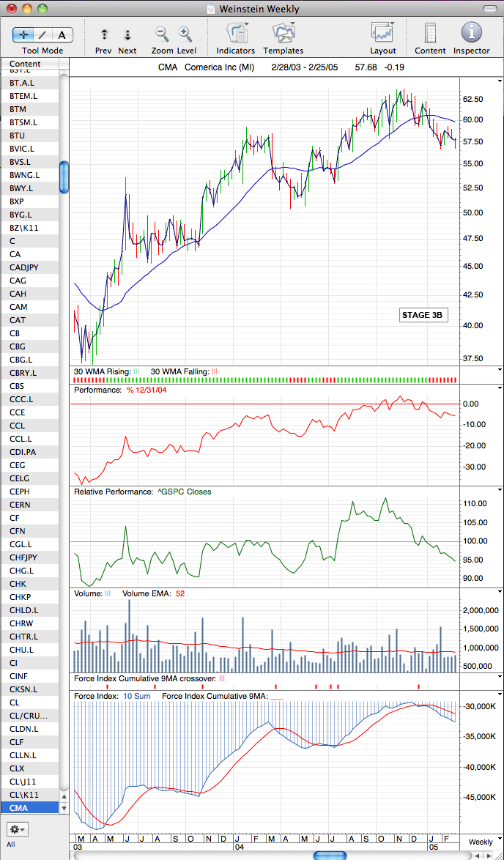Click the 12/31/04 performance date

149,390
